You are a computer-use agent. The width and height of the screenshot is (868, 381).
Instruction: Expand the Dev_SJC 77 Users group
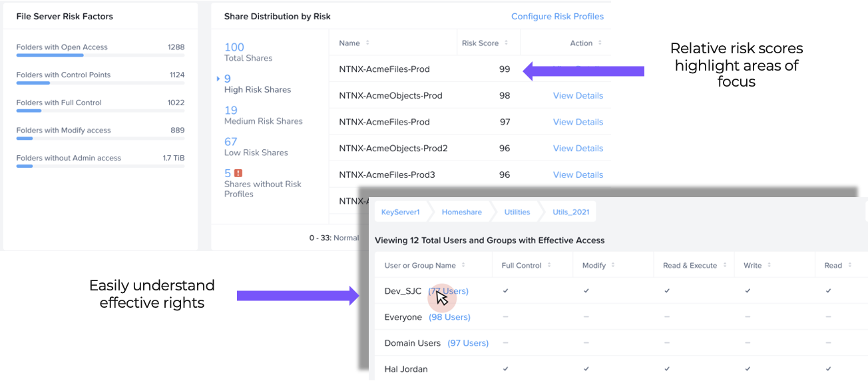pyautogui.click(x=448, y=291)
